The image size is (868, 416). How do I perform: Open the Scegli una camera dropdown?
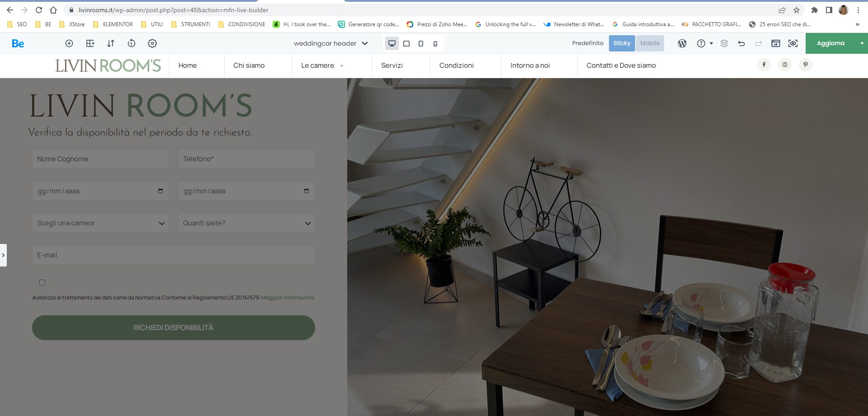(100, 223)
